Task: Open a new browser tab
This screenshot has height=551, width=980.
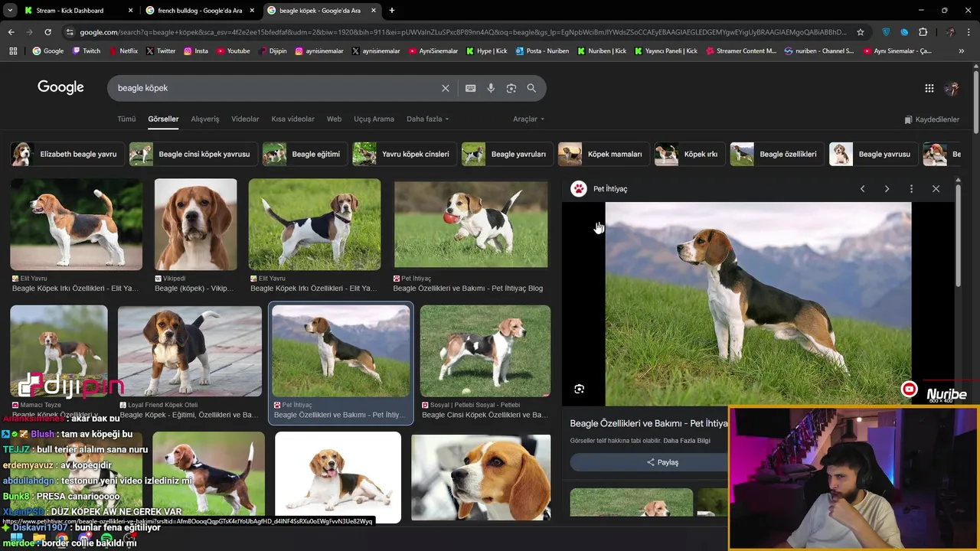Action: 391,11
